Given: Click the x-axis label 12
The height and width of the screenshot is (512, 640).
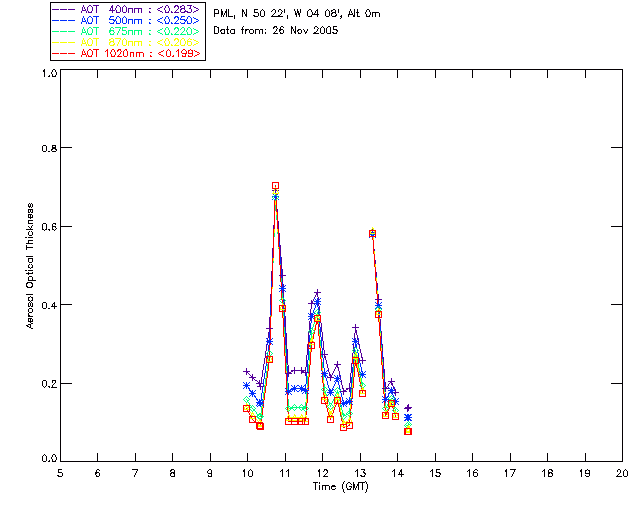Looking at the screenshot, I should pyautogui.click(x=322, y=473).
